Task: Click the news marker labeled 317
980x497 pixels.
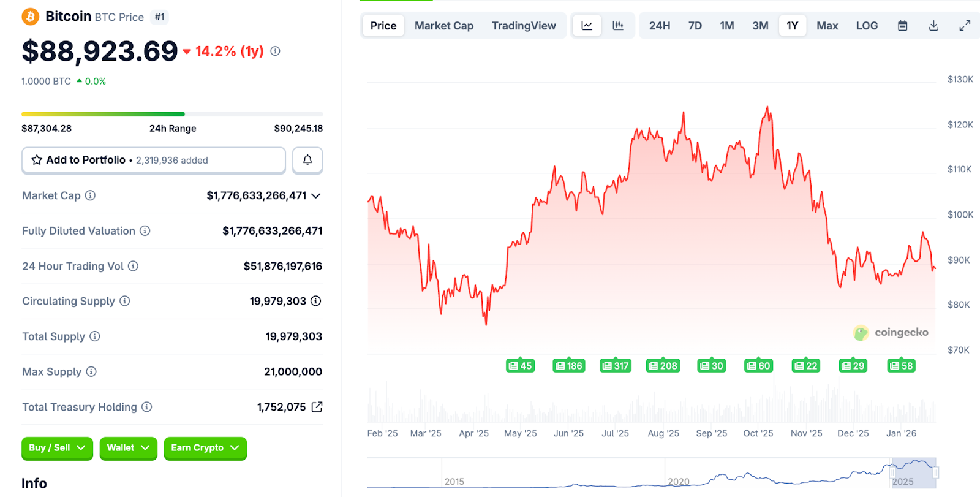Action: [616, 366]
